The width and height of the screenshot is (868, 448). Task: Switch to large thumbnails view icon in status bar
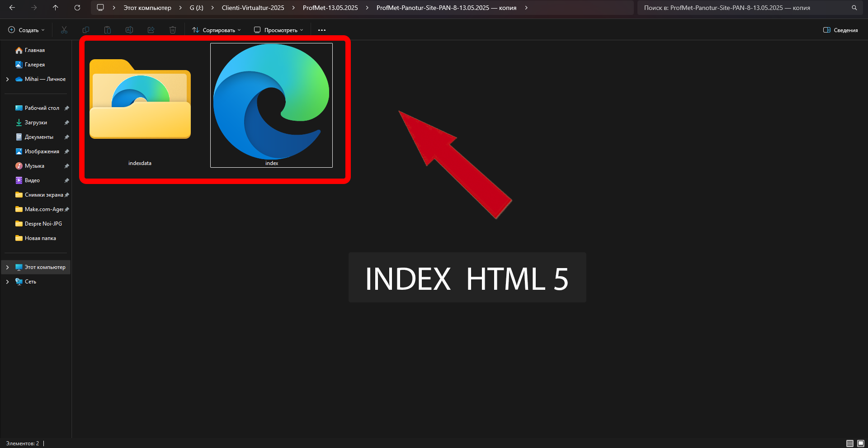pos(861,443)
